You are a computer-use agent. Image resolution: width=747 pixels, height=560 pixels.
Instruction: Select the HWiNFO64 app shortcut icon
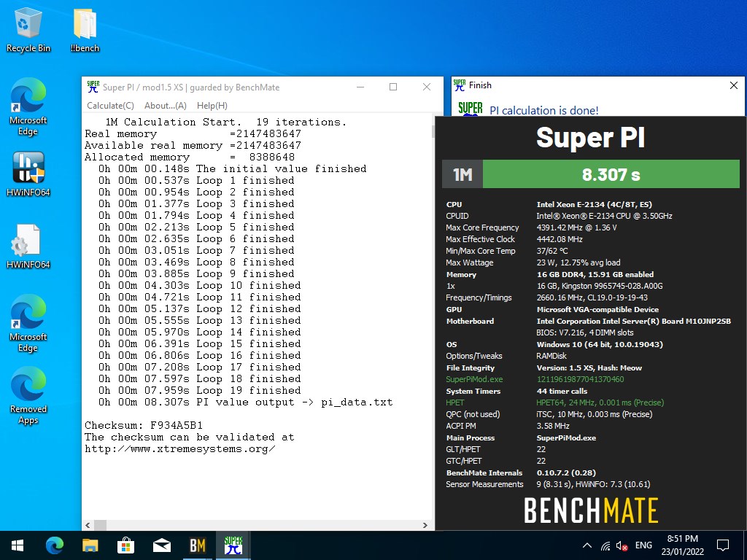point(28,174)
